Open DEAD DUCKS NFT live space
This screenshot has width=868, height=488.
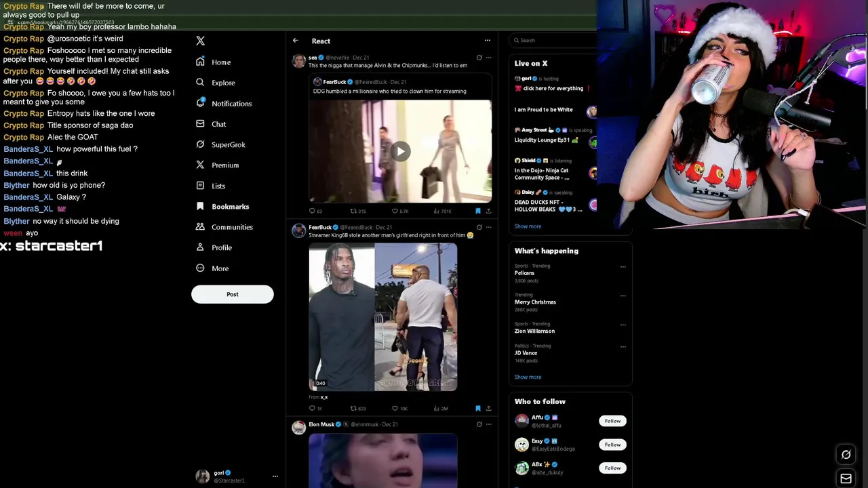(548, 205)
